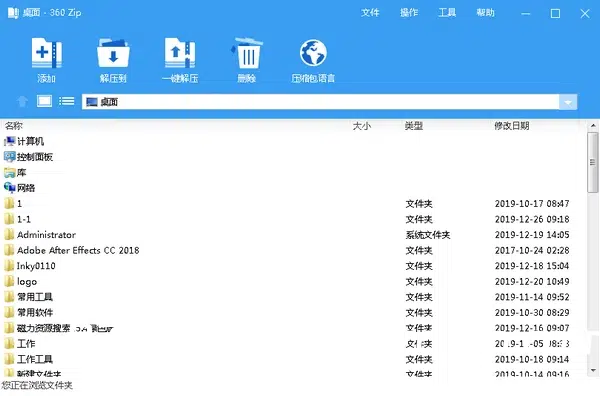Viewport: 600px width, 396px height.
Task: Sort by 名称 column header
Action: 14,125
